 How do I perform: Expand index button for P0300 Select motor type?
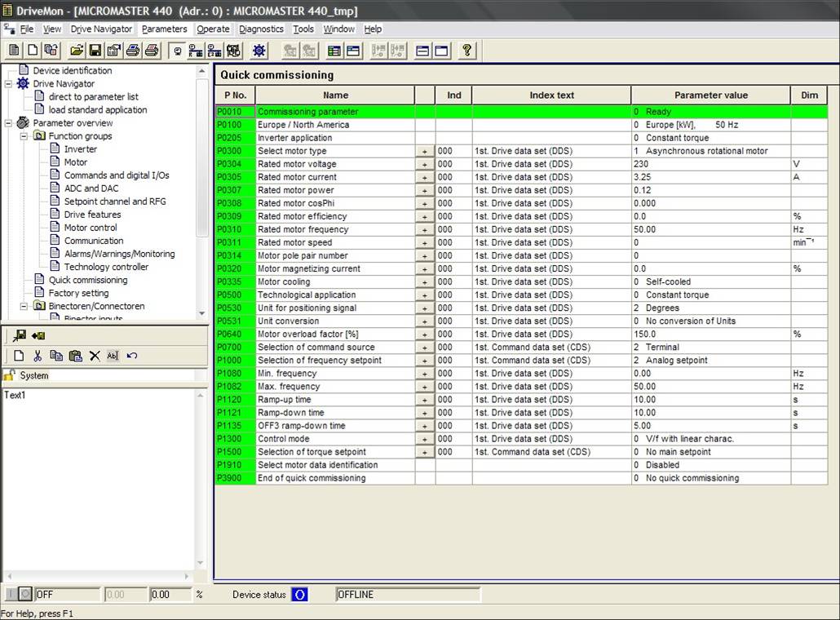[x=425, y=151]
